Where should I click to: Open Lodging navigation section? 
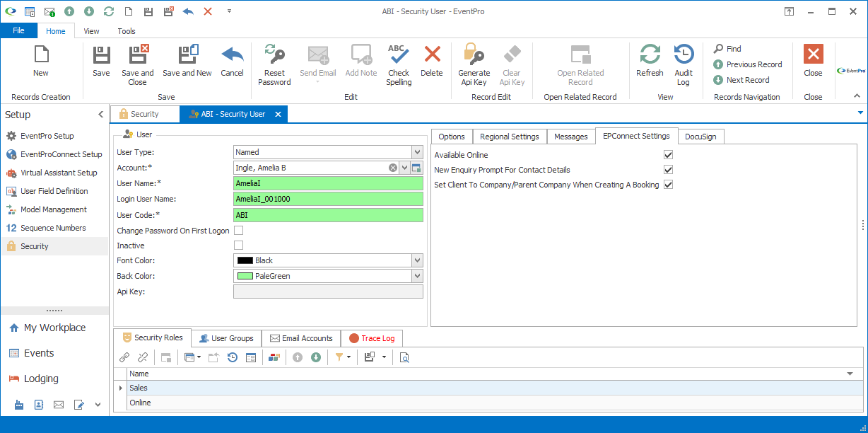[55, 379]
